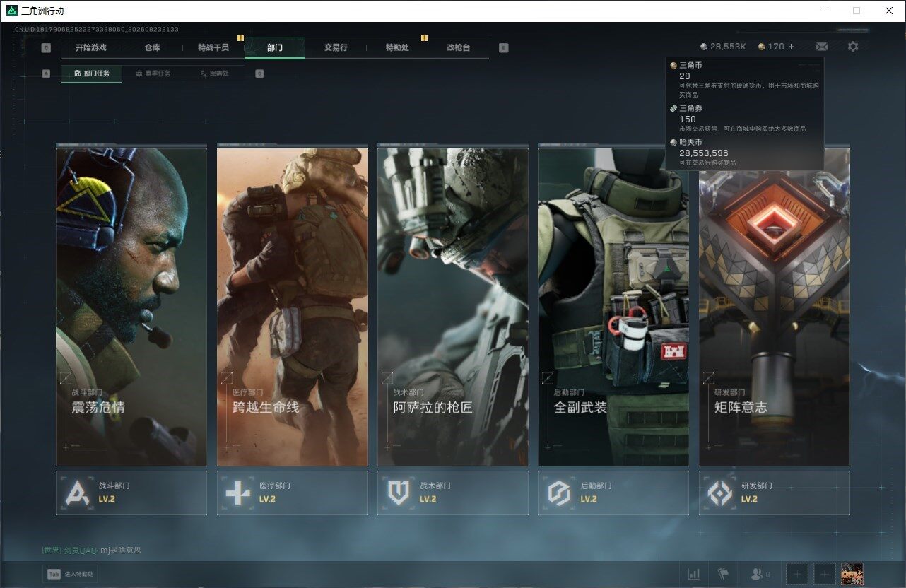This screenshot has width=906, height=588.
Task: Switch to the 特勤处 tab
Action: [x=397, y=47]
